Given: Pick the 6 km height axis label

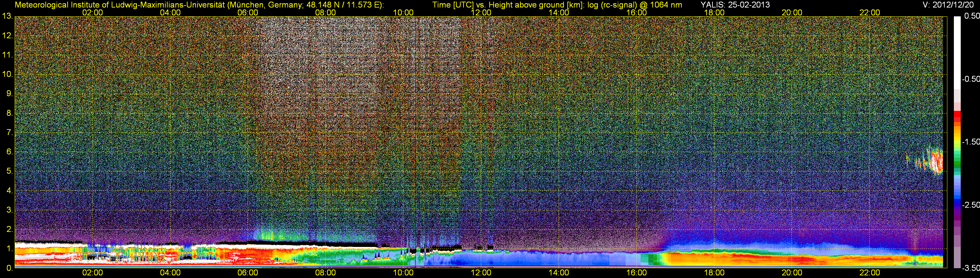Looking at the screenshot, I should point(9,151).
